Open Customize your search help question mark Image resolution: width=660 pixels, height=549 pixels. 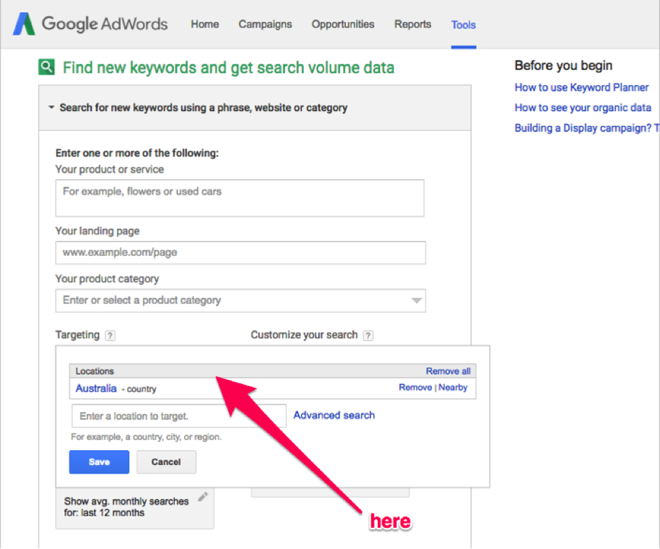coord(368,336)
